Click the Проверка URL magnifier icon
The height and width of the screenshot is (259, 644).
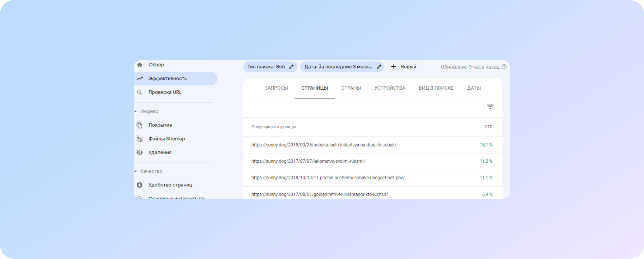(x=140, y=92)
